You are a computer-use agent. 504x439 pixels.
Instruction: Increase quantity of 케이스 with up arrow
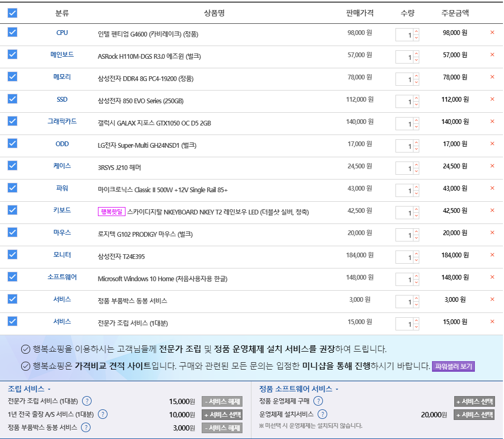(x=416, y=165)
